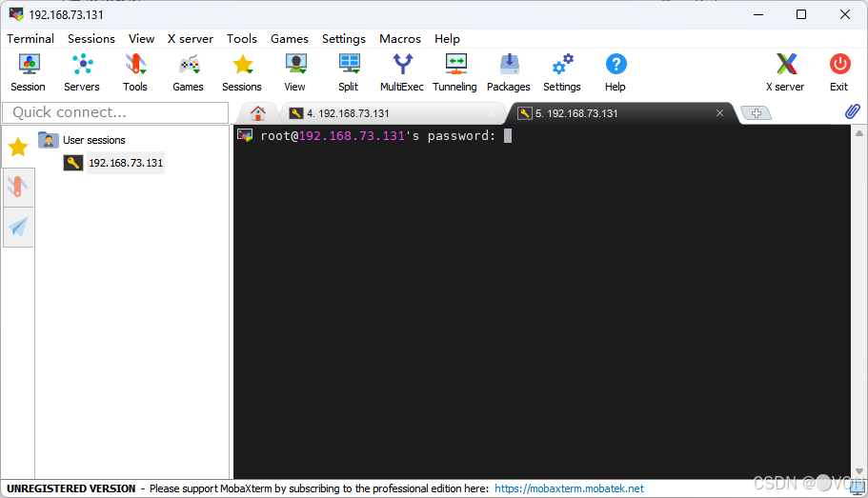Open the View menu in menu bar
The width and height of the screenshot is (868, 498).
[142, 39]
